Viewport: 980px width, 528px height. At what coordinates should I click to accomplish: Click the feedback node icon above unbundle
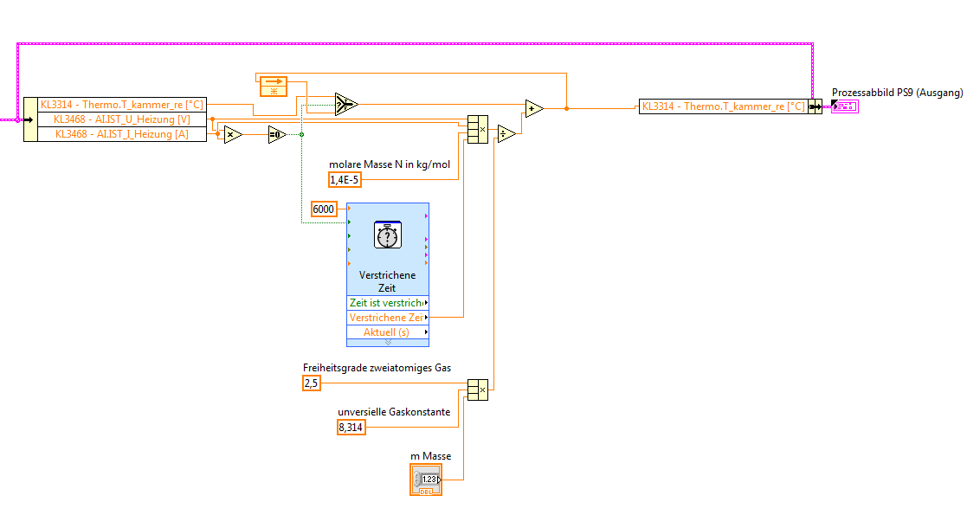click(x=273, y=87)
